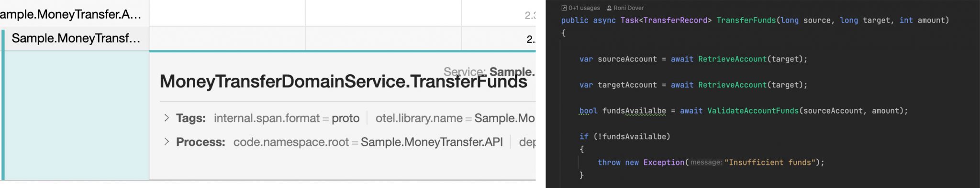Click the TransferFunds method name
This screenshot has width=980, height=188.
[x=746, y=20]
